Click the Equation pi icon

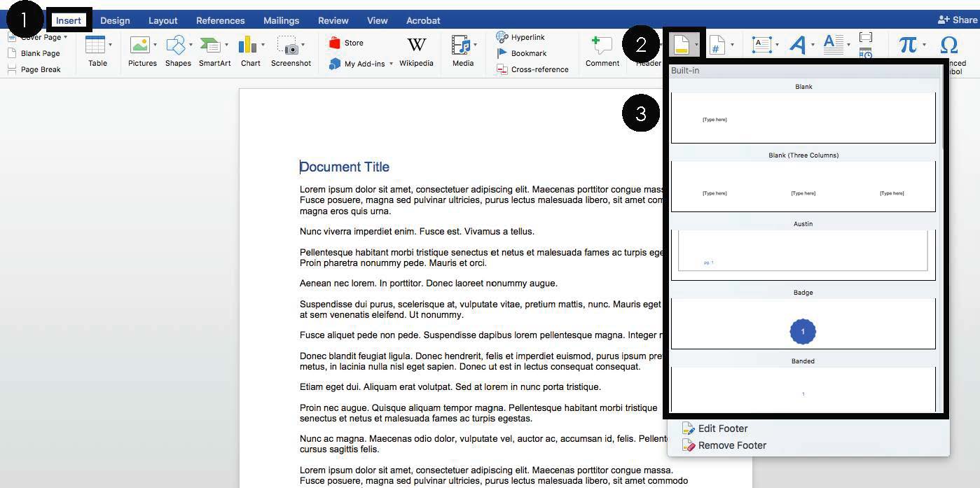tap(908, 45)
